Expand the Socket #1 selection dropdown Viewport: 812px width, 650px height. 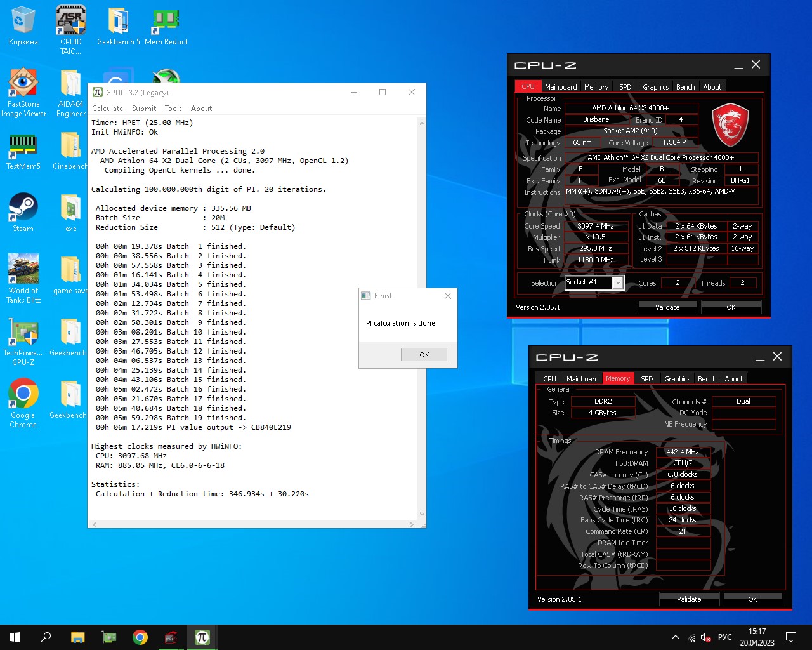tap(617, 283)
